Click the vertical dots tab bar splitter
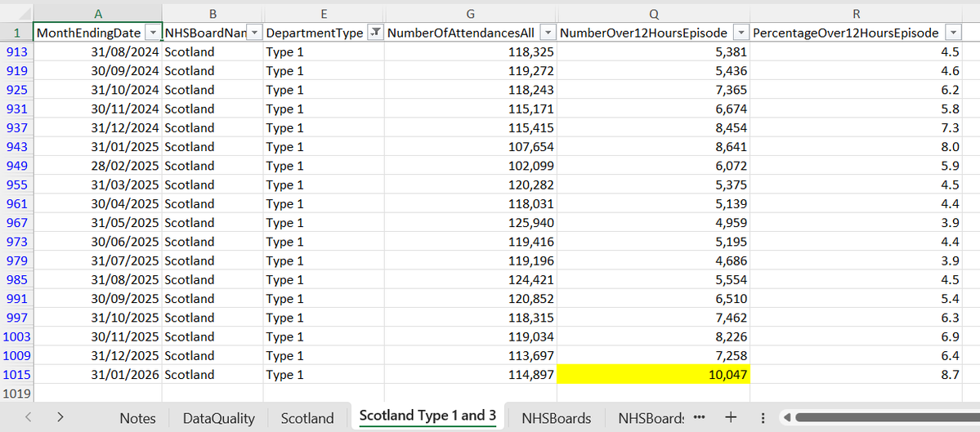980x432 pixels. (763, 417)
